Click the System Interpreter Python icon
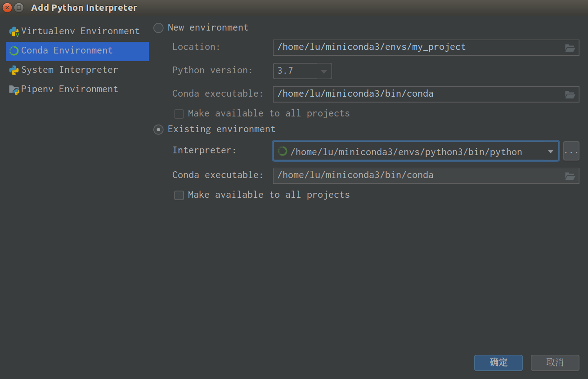 tap(14, 70)
